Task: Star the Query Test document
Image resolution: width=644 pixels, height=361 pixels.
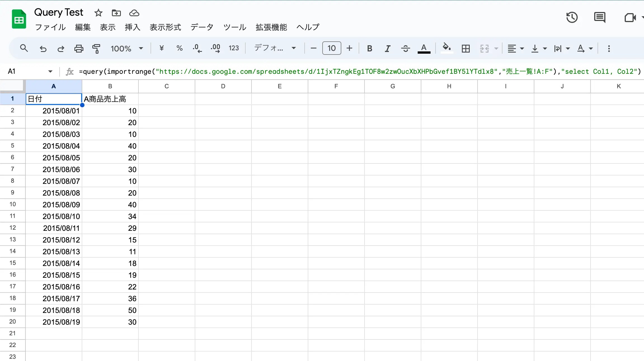Action: point(98,13)
